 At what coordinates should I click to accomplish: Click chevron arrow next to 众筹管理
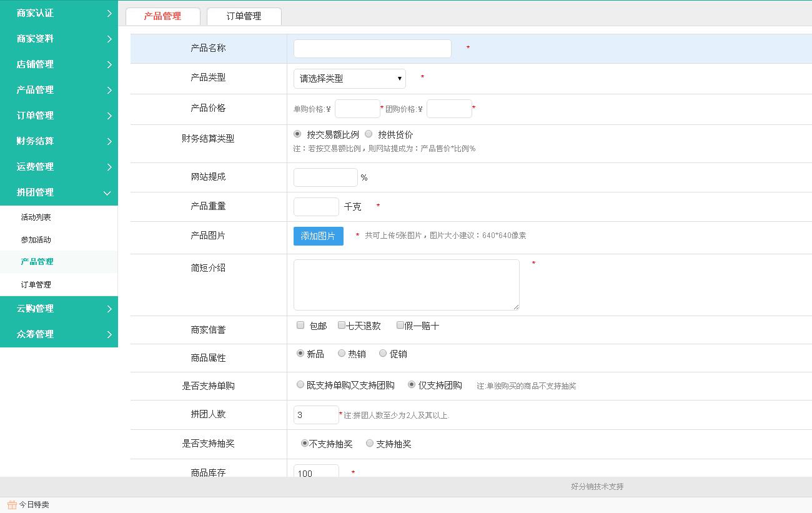[109, 334]
